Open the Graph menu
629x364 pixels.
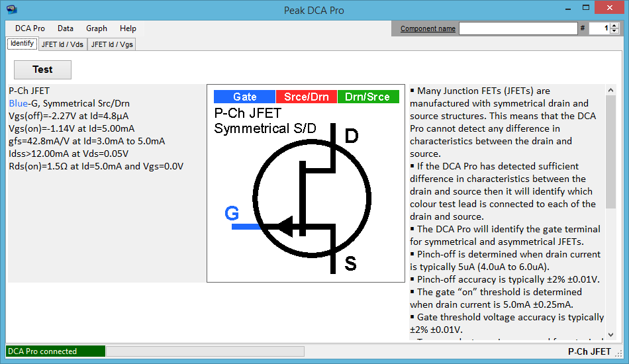pyautogui.click(x=97, y=28)
